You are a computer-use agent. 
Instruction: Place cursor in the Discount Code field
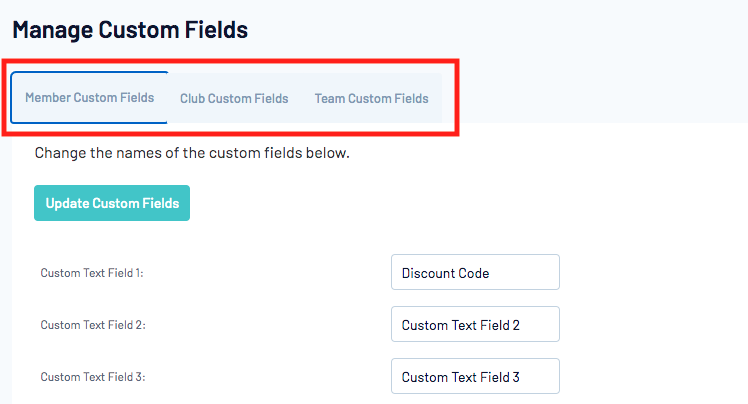pos(475,272)
